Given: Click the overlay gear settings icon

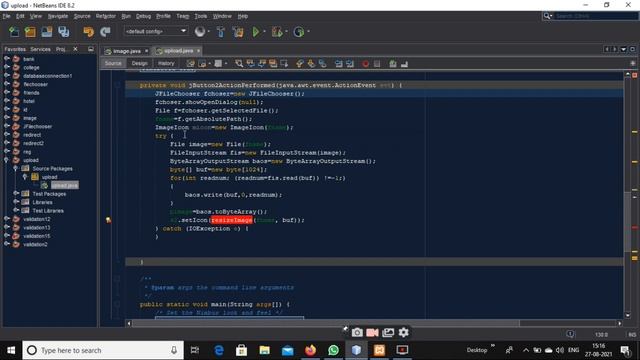Looking at the screenshot, I should 404,333.
